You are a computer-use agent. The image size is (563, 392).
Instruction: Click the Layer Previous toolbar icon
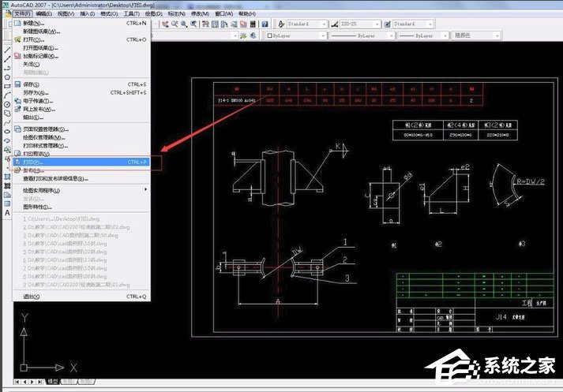click(253, 35)
